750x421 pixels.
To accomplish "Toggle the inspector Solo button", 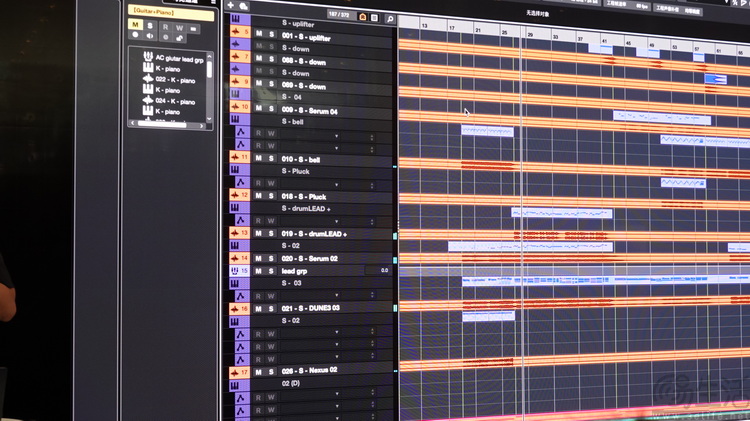I will point(150,25).
